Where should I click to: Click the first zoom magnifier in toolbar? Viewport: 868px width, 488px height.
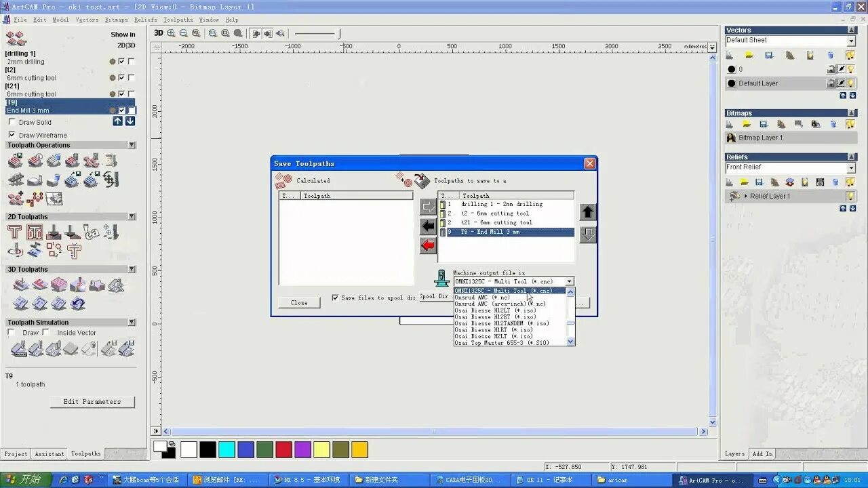171,33
